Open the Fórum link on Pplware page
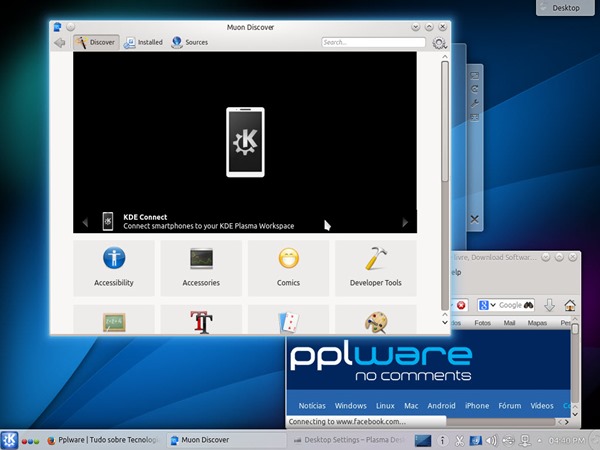Image resolution: width=600 pixels, height=450 pixels. 510,406
